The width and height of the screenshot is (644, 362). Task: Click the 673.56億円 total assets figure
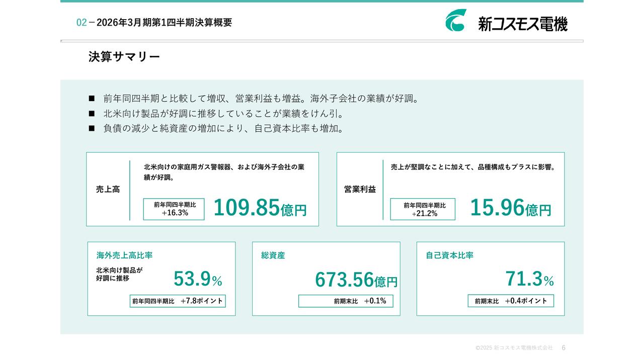click(356, 280)
